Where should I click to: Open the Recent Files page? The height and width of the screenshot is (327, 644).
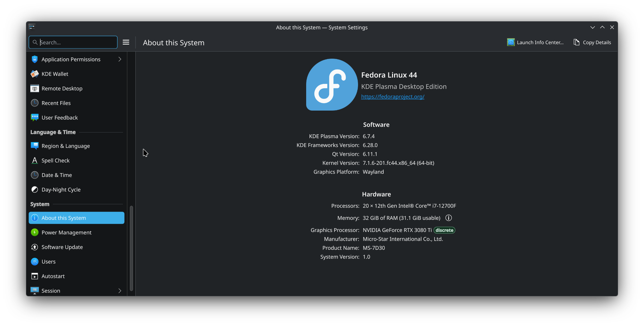coord(76,103)
